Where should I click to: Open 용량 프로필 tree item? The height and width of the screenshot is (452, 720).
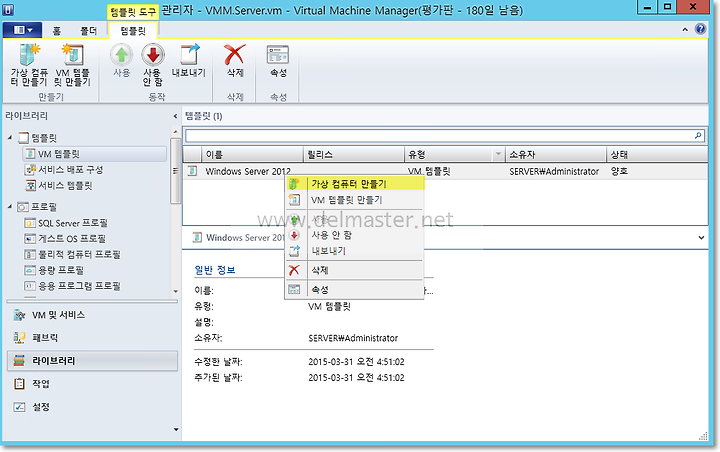coord(54,270)
